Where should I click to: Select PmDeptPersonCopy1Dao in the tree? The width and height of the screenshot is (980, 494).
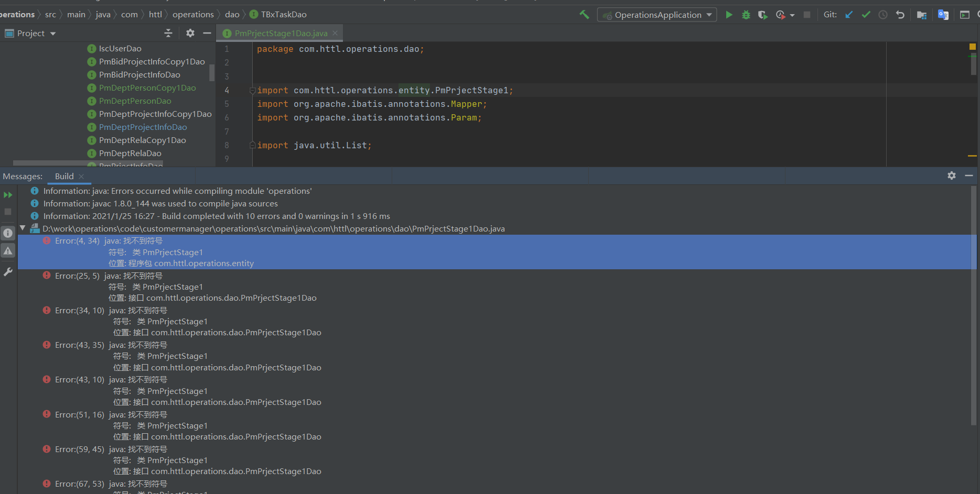(147, 88)
